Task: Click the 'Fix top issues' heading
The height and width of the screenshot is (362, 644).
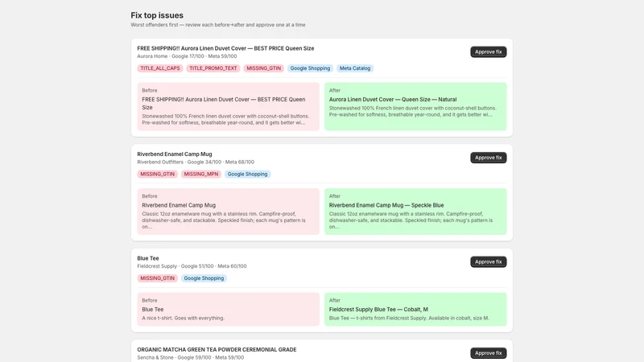Action: (157, 15)
